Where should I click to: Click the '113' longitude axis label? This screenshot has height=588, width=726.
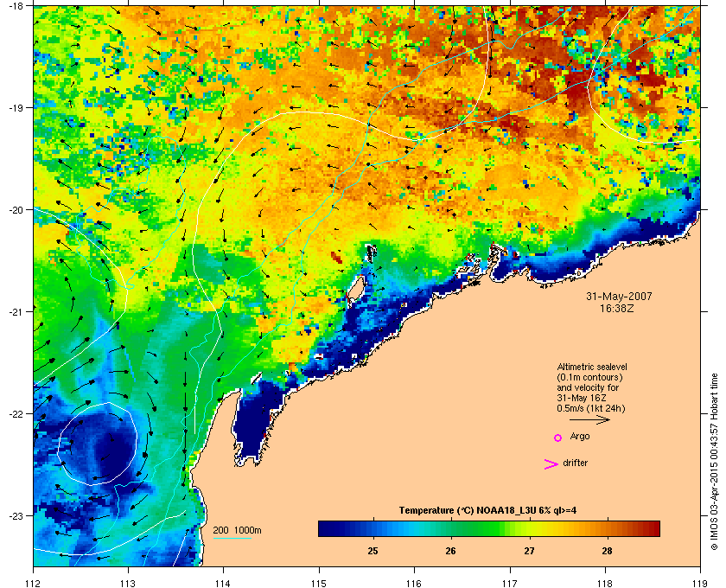[x=128, y=583]
